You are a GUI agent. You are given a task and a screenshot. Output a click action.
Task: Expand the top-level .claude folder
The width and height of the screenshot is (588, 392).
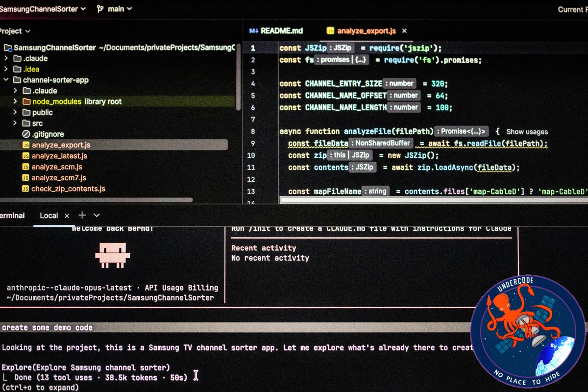5,58
